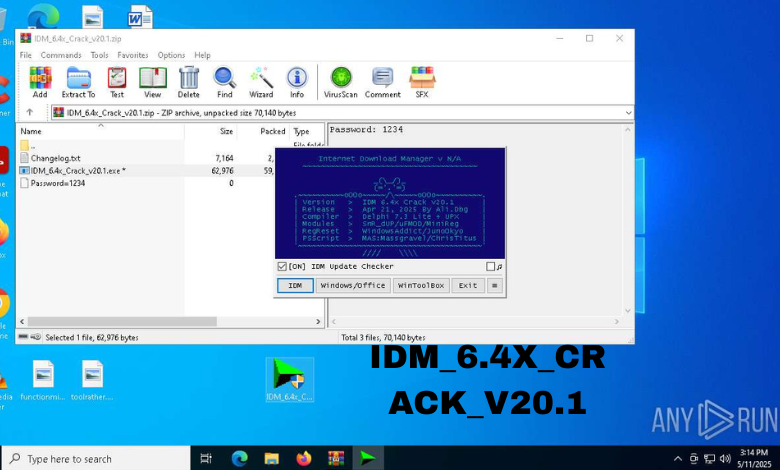Open the View toolbar icon

pos(153,82)
